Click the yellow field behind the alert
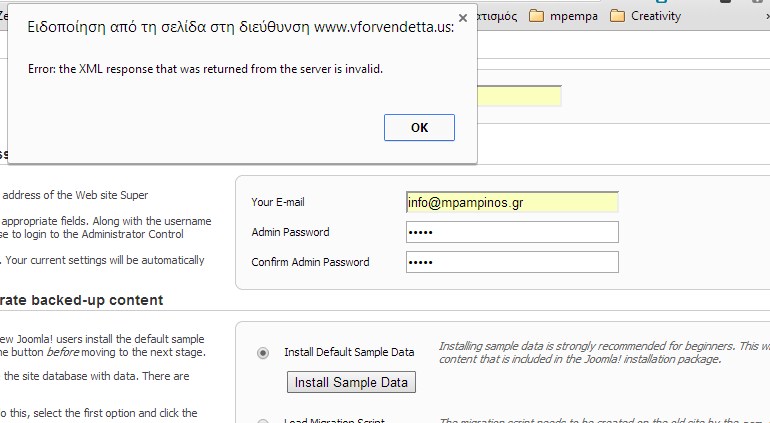The width and height of the screenshot is (770, 423). [520, 96]
